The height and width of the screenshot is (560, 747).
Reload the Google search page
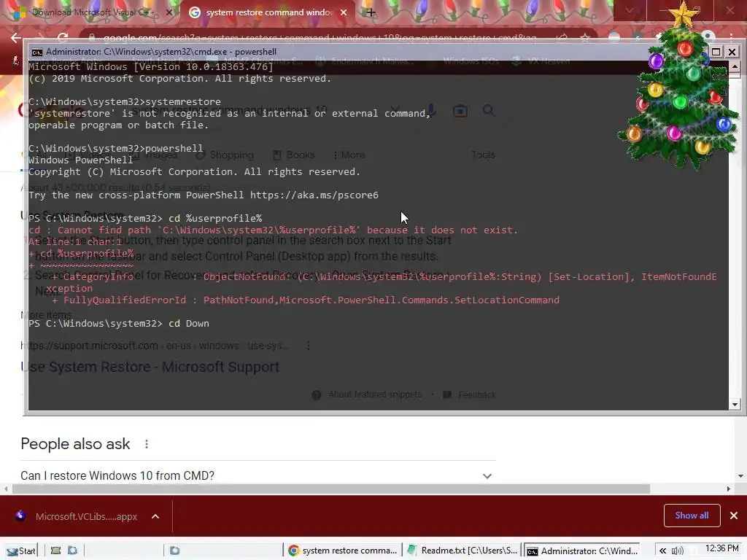coord(63,38)
